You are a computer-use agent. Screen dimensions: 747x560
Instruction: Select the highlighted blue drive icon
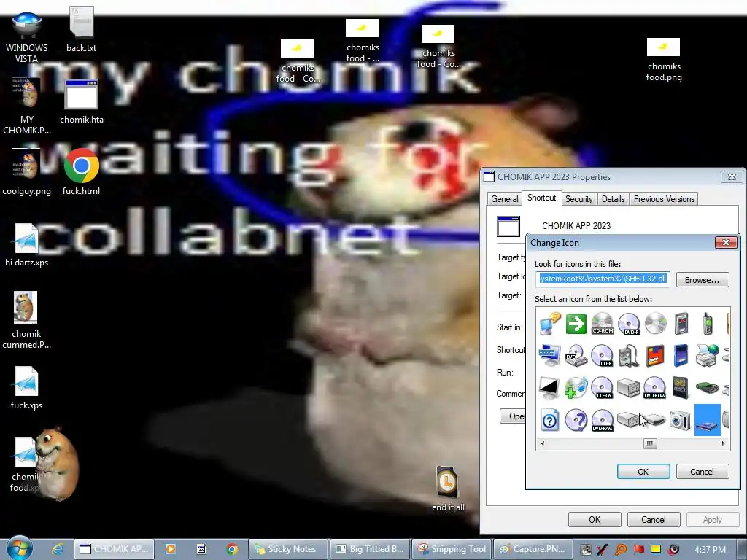coord(708,420)
